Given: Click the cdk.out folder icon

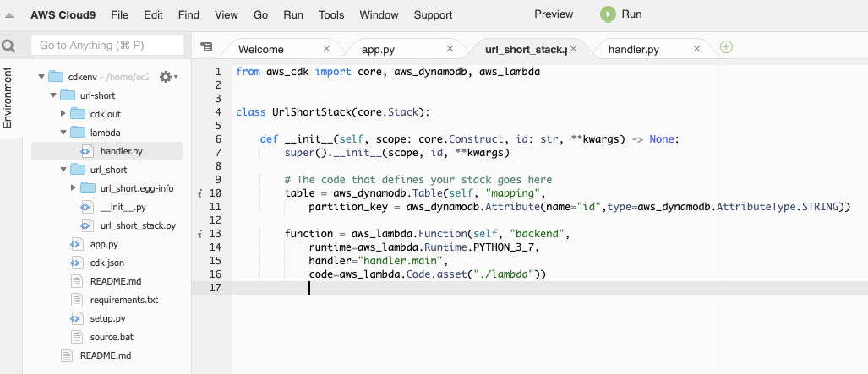Looking at the screenshot, I should [77, 113].
